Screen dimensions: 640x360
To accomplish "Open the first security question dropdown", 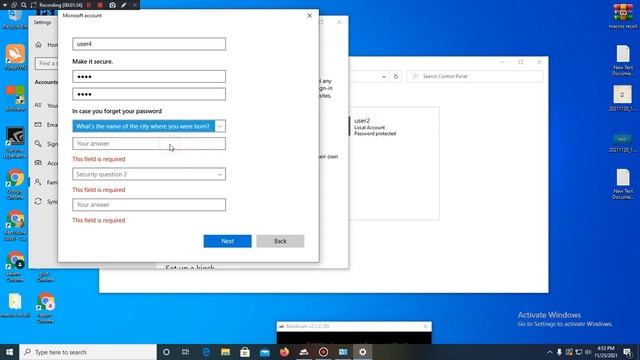I will click(x=149, y=126).
